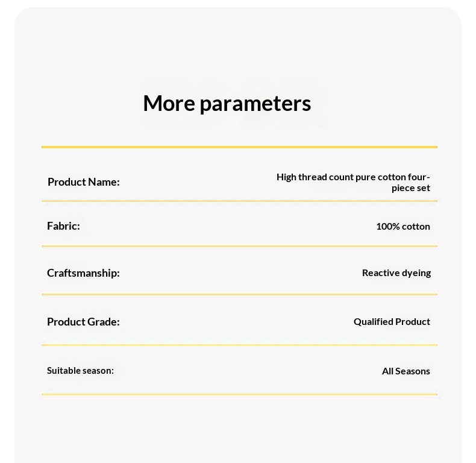
Task: Click the word 'More' in the title
Action: [x=169, y=103]
